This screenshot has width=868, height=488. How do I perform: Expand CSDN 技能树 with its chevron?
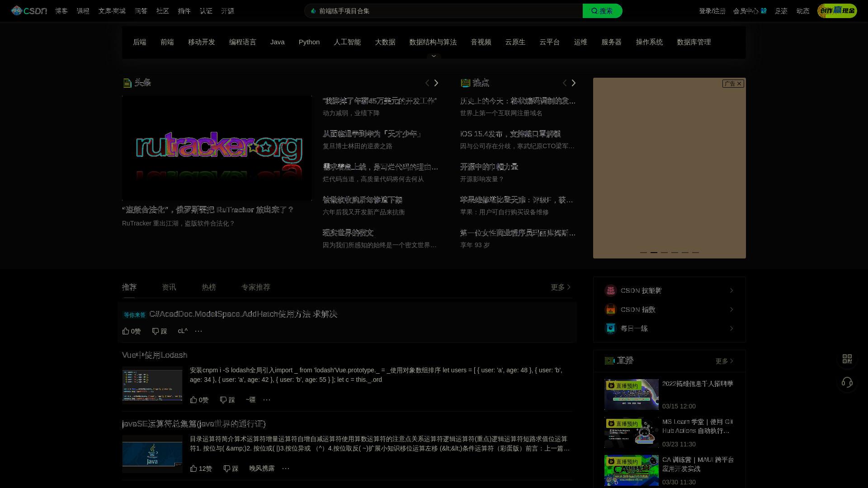point(731,291)
